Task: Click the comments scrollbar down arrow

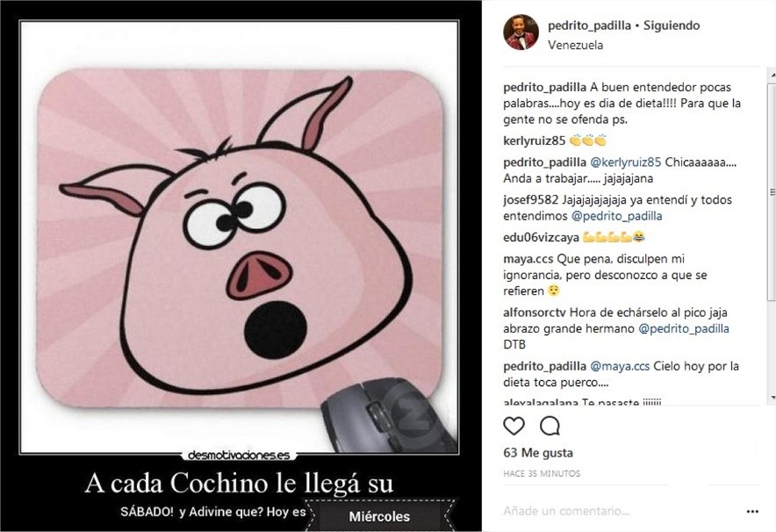Action: coord(772,398)
